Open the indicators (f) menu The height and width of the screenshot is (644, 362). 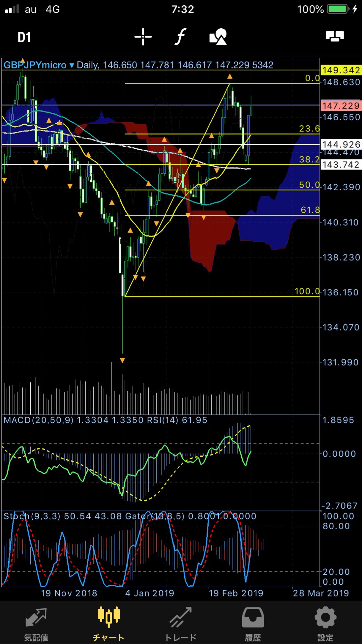coord(180,37)
